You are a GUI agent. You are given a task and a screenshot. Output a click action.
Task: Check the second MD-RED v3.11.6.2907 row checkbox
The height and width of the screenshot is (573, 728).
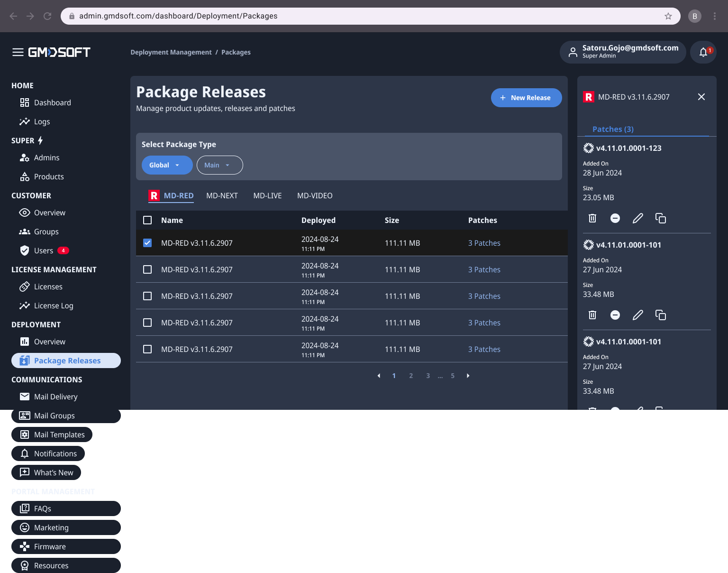tap(147, 269)
